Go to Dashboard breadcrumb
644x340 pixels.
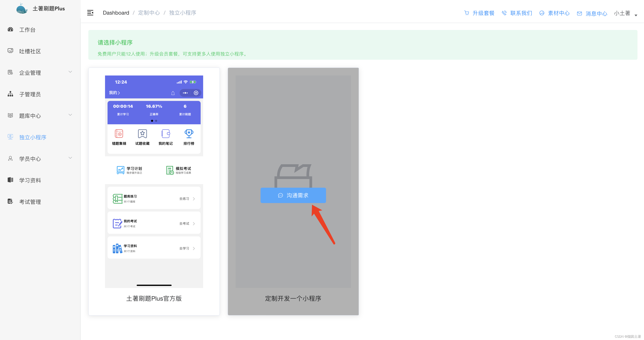tap(116, 13)
